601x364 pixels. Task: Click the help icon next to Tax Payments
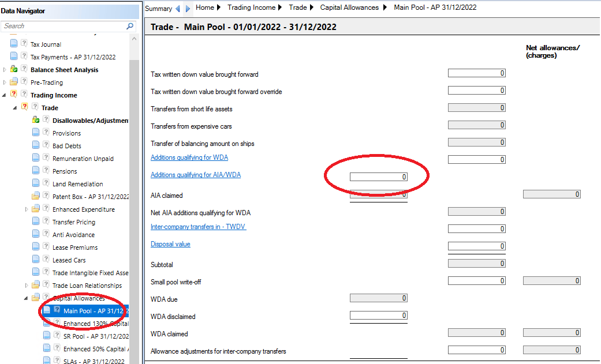(x=24, y=56)
